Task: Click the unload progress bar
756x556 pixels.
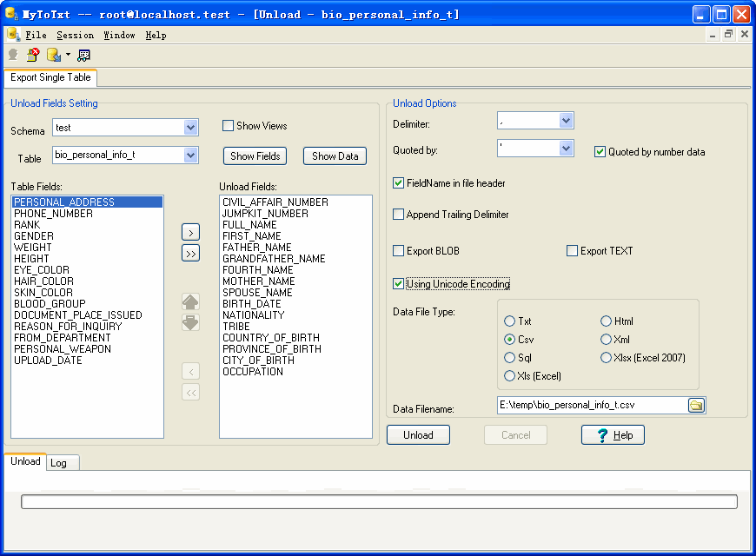Action: point(379,501)
